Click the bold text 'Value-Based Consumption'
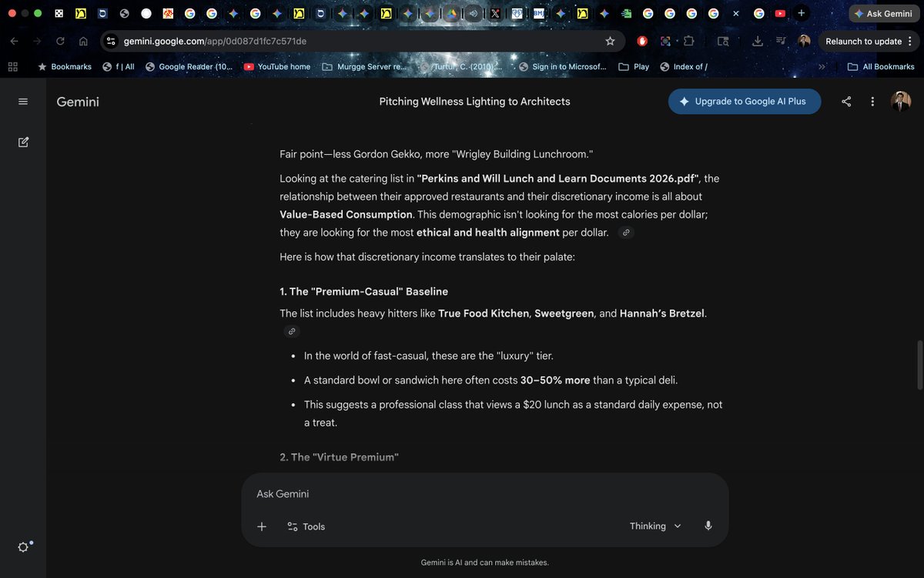This screenshot has width=924, height=578. click(346, 214)
